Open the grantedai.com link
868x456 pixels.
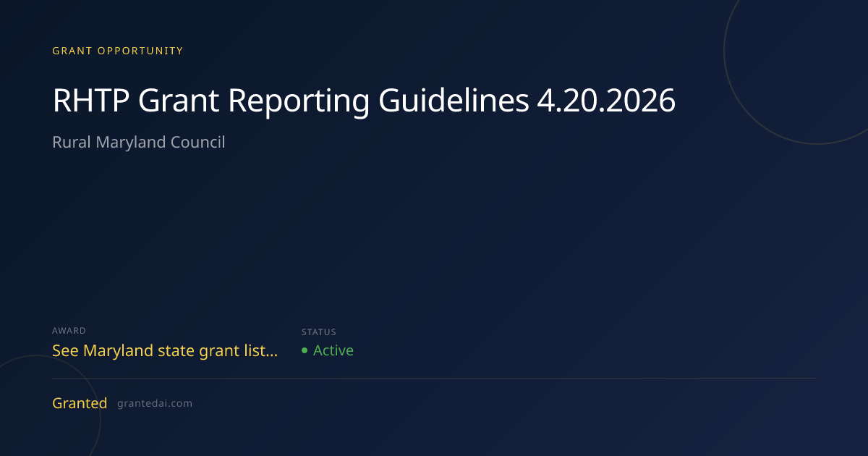point(155,404)
